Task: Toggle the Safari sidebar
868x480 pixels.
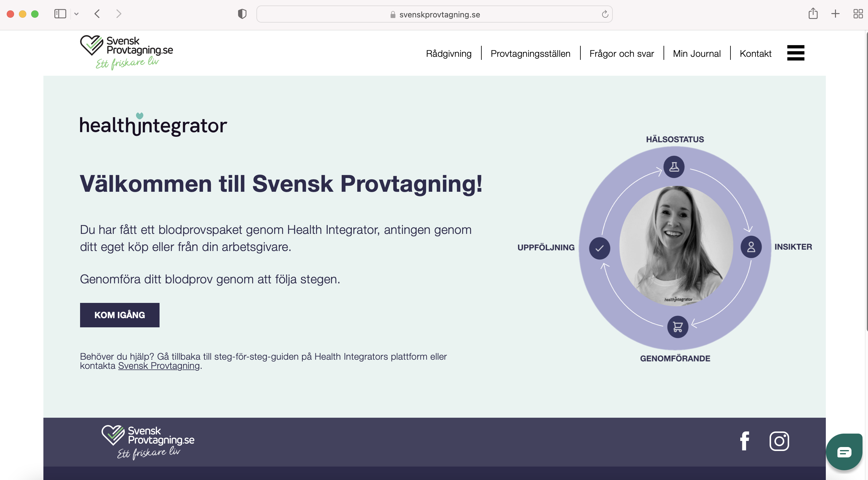Action: tap(60, 14)
